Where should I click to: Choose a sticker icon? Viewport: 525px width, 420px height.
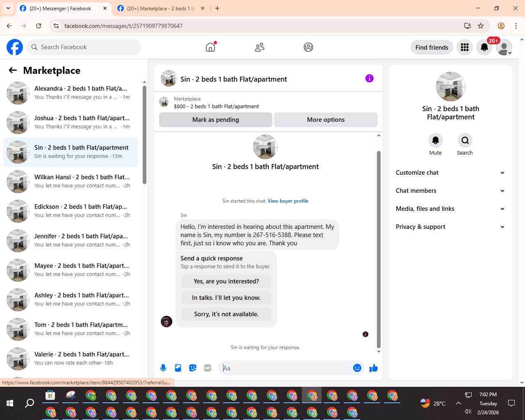coord(193,368)
